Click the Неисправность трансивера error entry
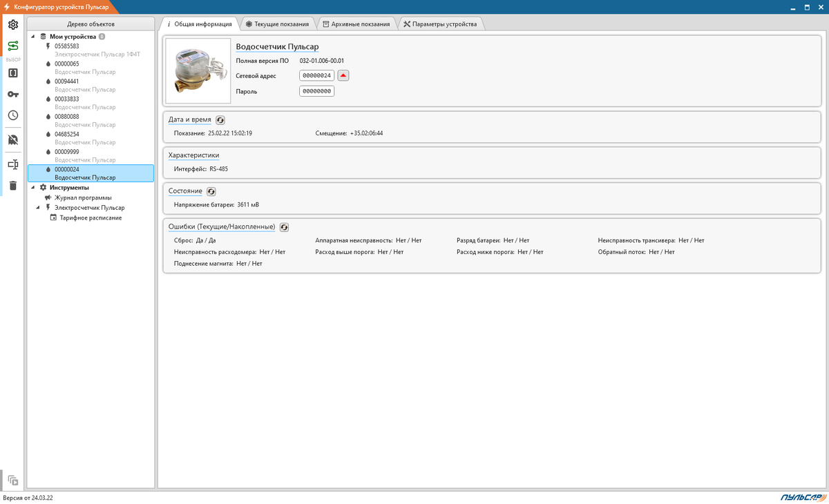The height and width of the screenshot is (504, 829). [x=651, y=240]
